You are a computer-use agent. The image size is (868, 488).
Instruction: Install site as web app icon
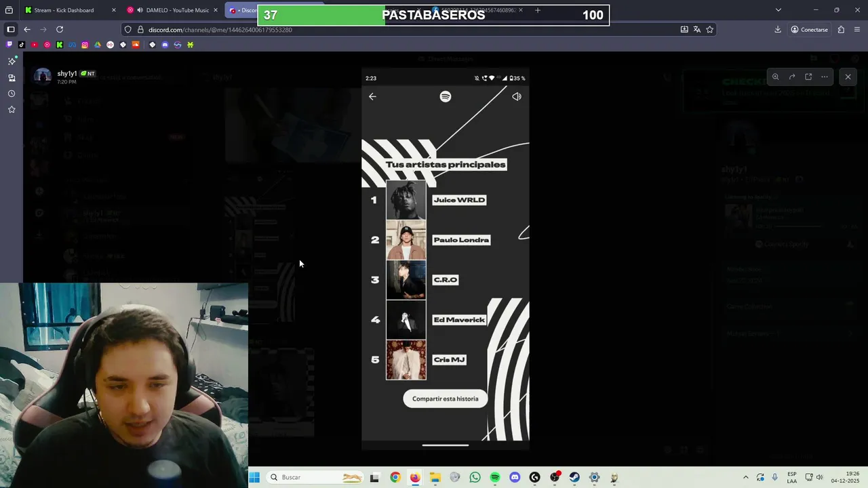point(684,30)
